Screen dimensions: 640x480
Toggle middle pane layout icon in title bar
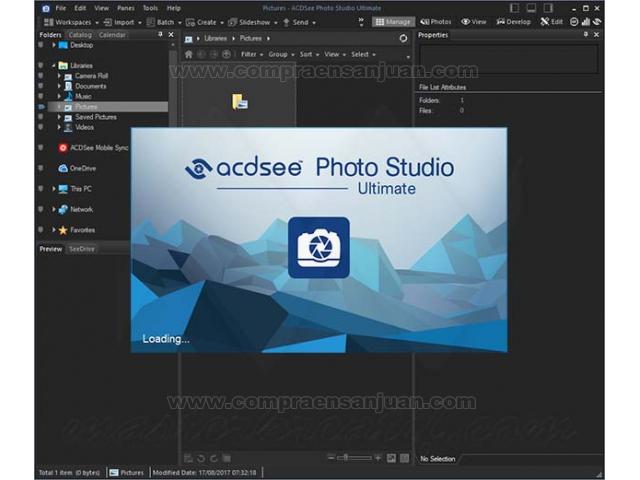point(531,8)
